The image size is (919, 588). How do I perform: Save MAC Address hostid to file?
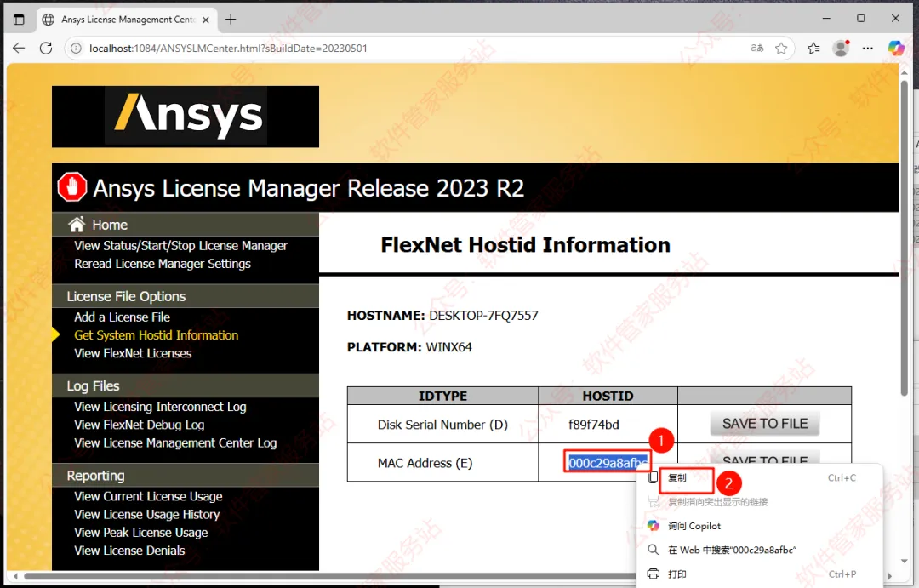pos(764,457)
